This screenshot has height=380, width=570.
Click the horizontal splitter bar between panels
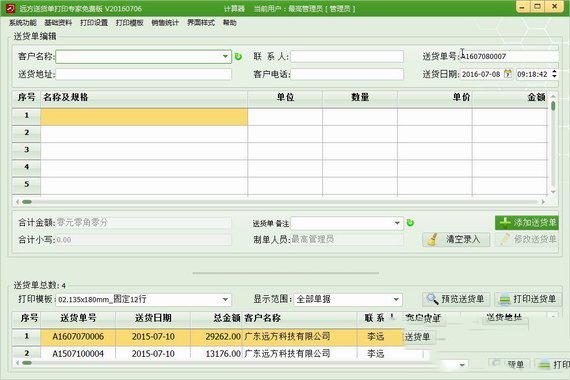[286, 272]
